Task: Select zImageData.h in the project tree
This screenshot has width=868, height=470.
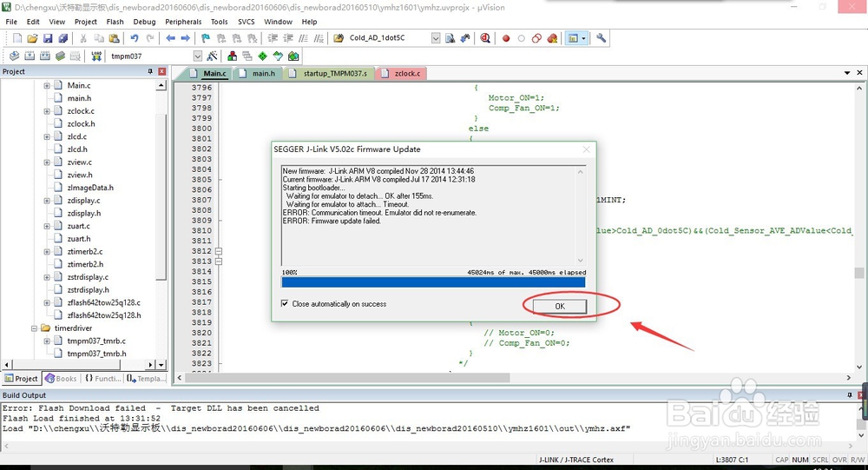Action: click(90, 188)
